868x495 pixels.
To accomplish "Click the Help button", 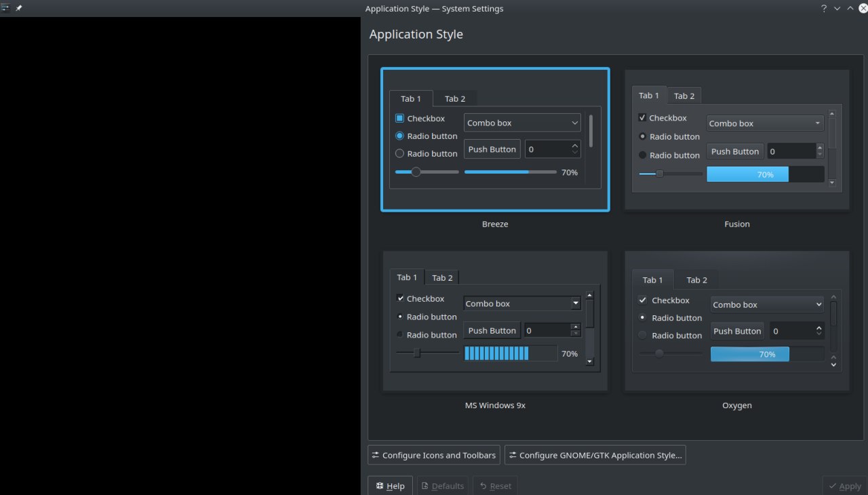I will pyautogui.click(x=390, y=486).
